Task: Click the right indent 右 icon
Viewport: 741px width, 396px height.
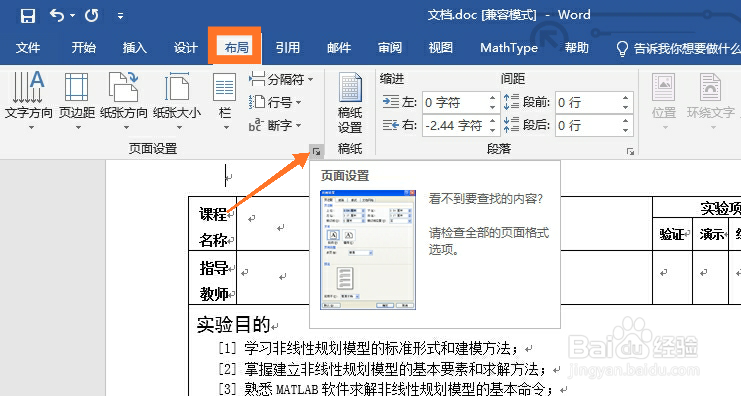Action: [391, 125]
